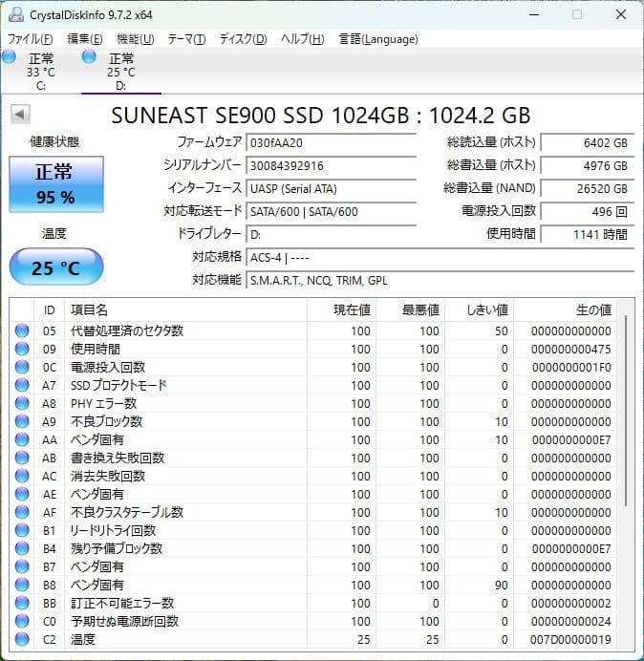Click the blue status orb for ID AA
Viewport: 644px width, 661px height.
(22, 439)
